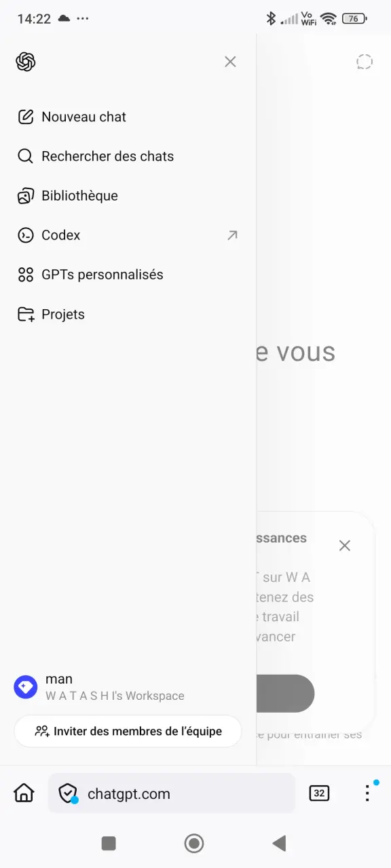Image resolution: width=391 pixels, height=868 pixels.
Task: Open the man workspace account menu
Action: (128, 686)
